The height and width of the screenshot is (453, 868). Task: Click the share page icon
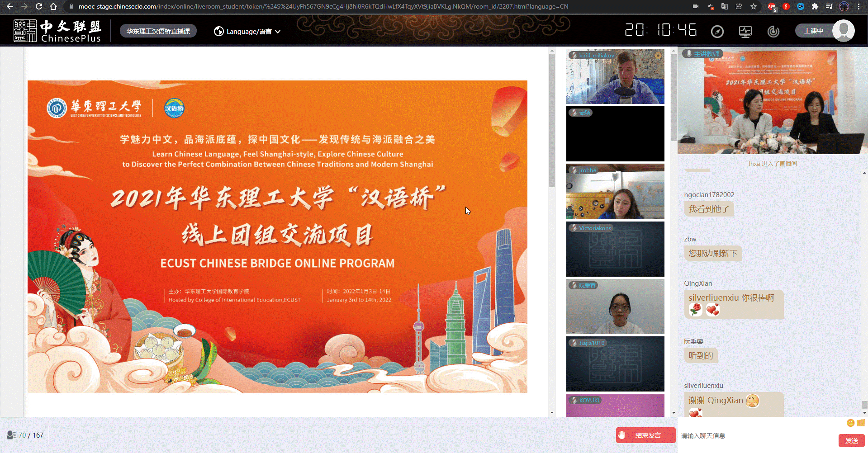pyautogui.click(x=739, y=6)
